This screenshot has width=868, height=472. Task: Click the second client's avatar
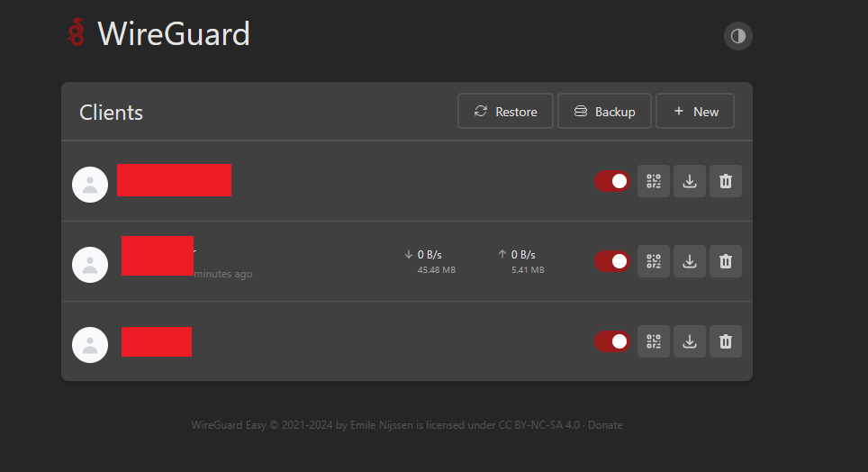click(90, 265)
